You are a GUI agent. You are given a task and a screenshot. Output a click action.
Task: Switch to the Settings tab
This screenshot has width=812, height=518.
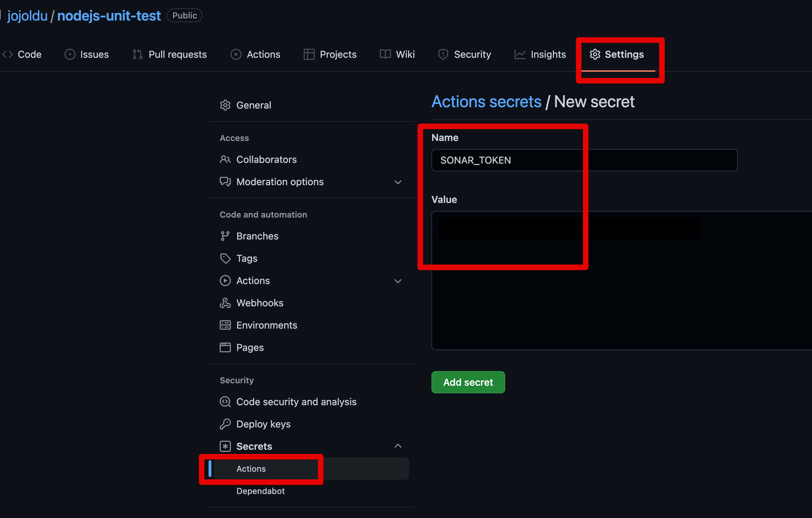pos(624,54)
